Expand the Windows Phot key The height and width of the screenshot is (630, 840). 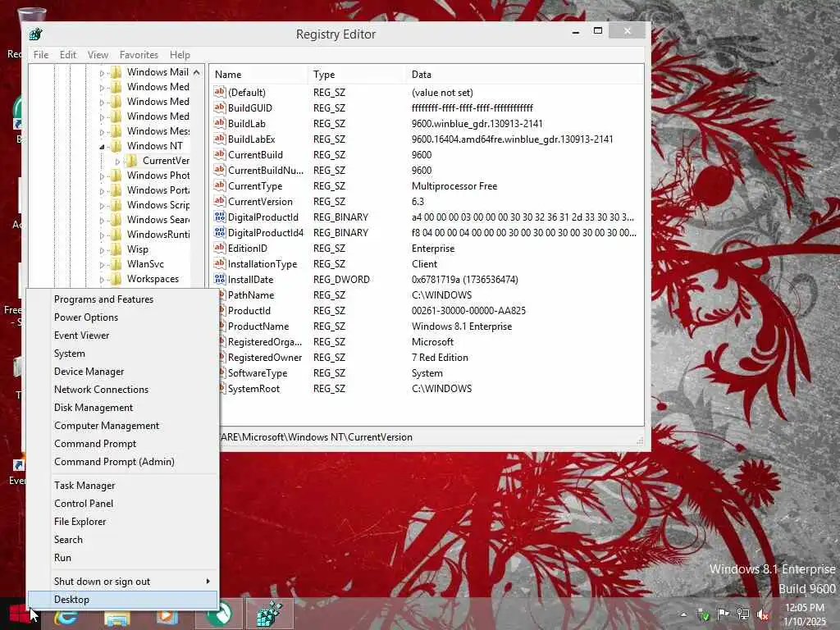click(102, 176)
